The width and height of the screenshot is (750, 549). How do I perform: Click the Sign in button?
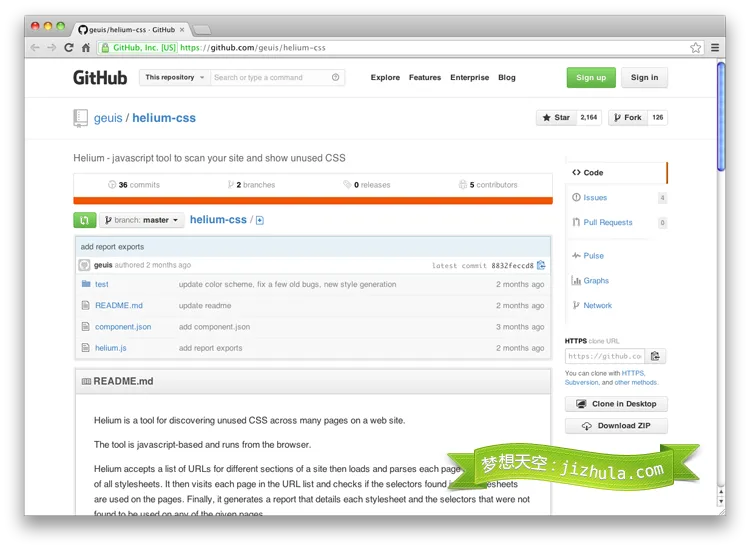pos(644,77)
